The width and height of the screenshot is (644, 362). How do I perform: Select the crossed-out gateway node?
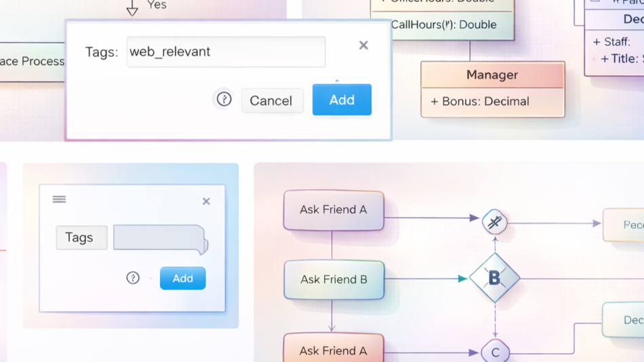494,222
